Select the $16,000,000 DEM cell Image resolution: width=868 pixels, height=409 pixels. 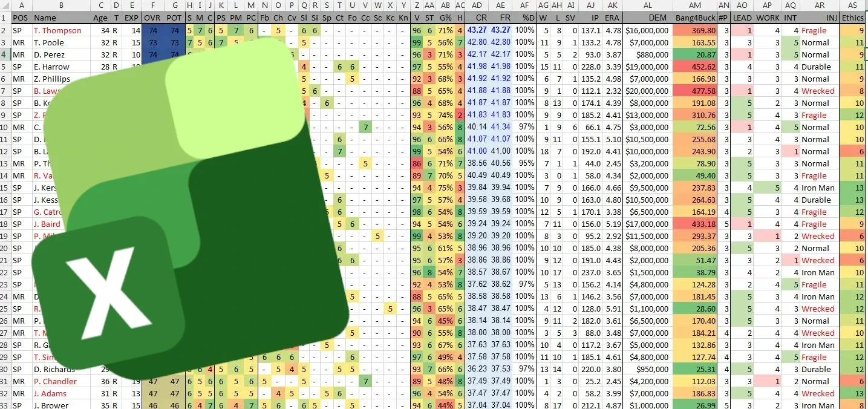[648, 30]
